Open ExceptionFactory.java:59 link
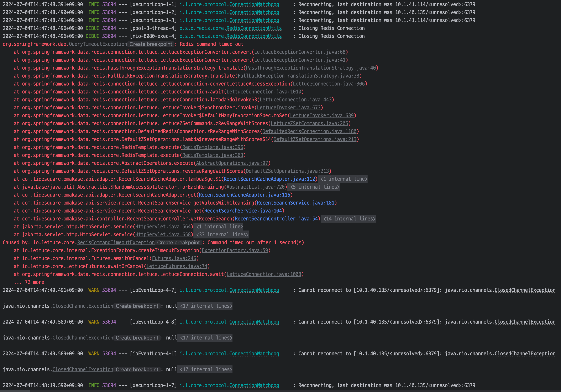561x392 pixels. [235, 250]
